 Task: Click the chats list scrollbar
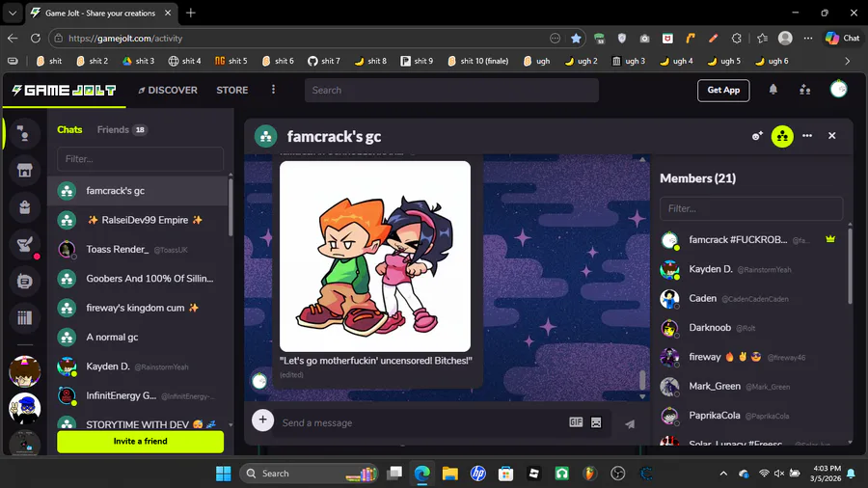coord(231,207)
